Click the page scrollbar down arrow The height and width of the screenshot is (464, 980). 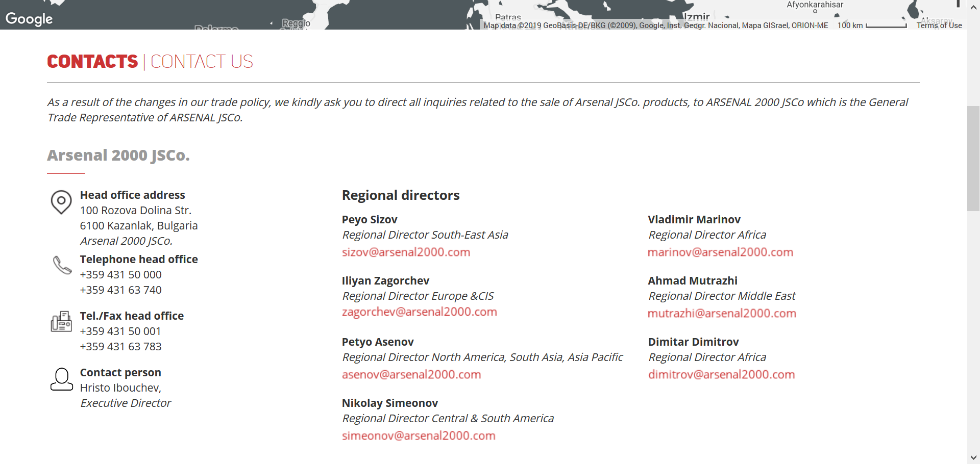pos(973,457)
